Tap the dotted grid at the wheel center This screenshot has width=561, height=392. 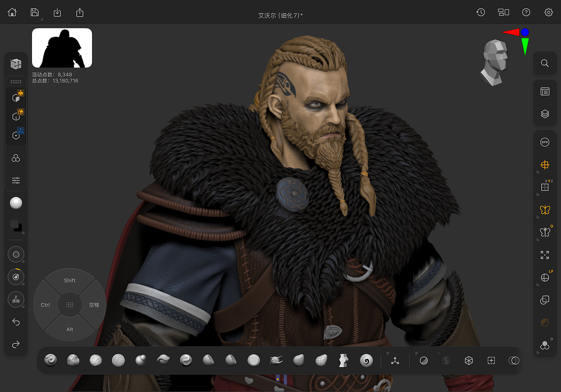click(x=70, y=305)
